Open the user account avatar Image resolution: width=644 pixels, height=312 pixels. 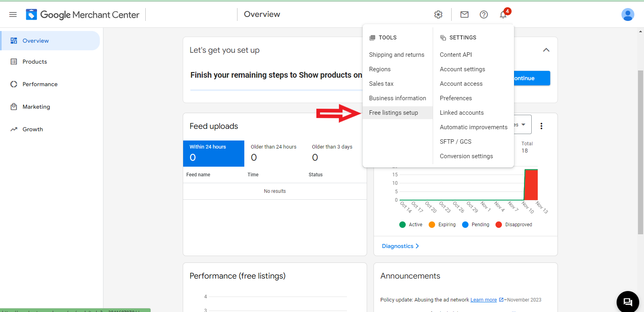pyautogui.click(x=628, y=14)
